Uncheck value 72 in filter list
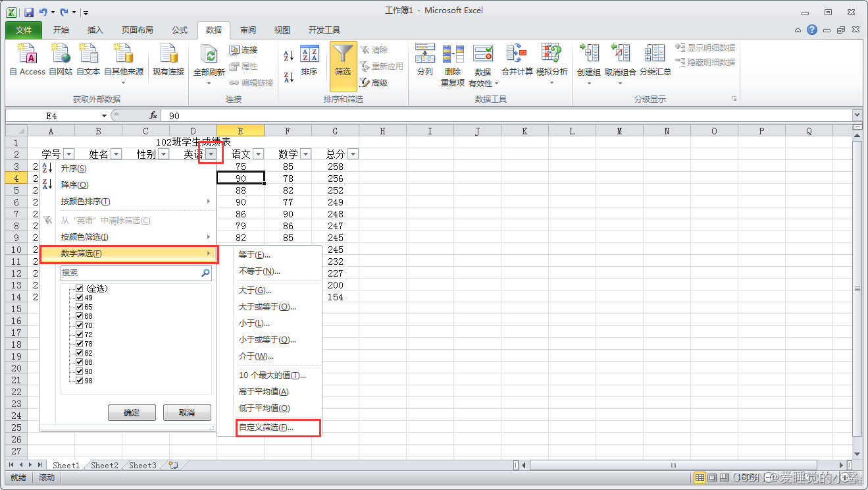Image resolution: width=868 pixels, height=490 pixels. tap(80, 335)
